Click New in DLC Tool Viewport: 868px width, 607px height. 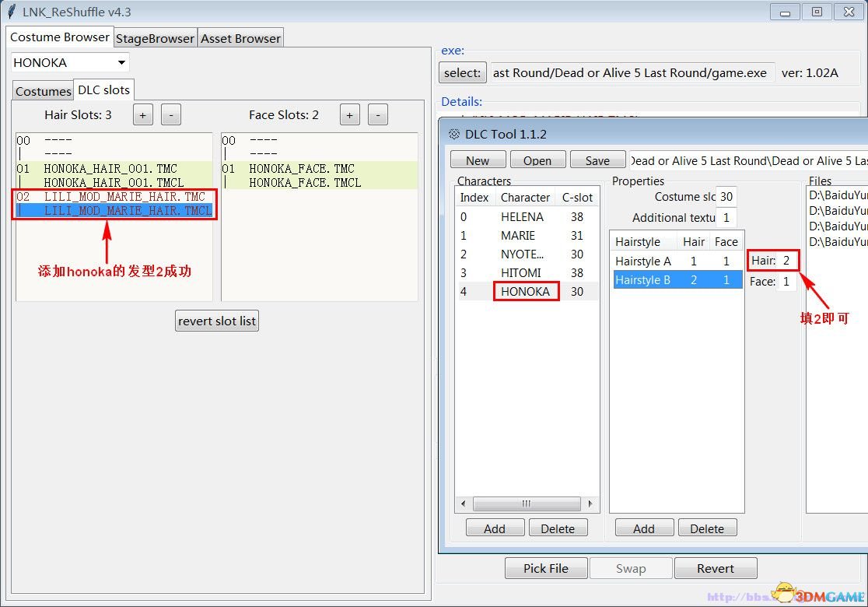click(x=478, y=160)
